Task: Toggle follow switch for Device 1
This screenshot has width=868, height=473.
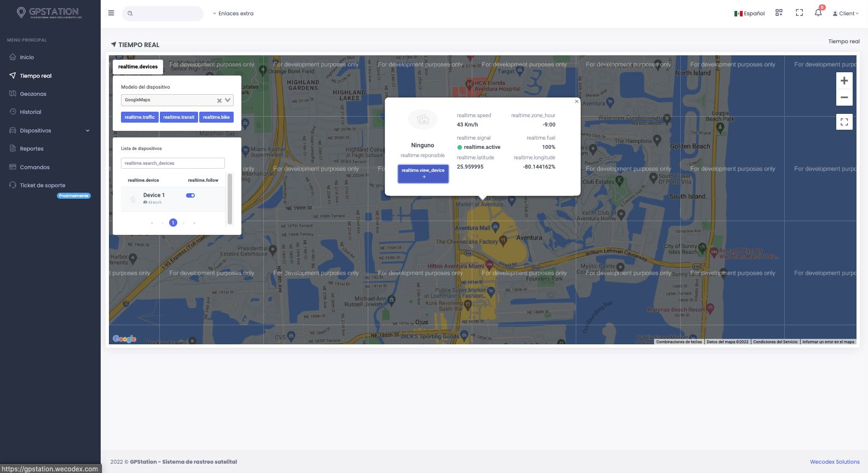Action: tap(190, 195)
